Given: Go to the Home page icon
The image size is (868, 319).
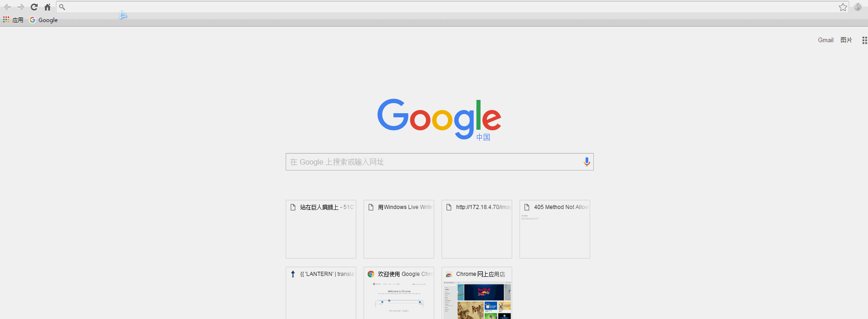Looking at the screenshot, I should coord(47,7).
